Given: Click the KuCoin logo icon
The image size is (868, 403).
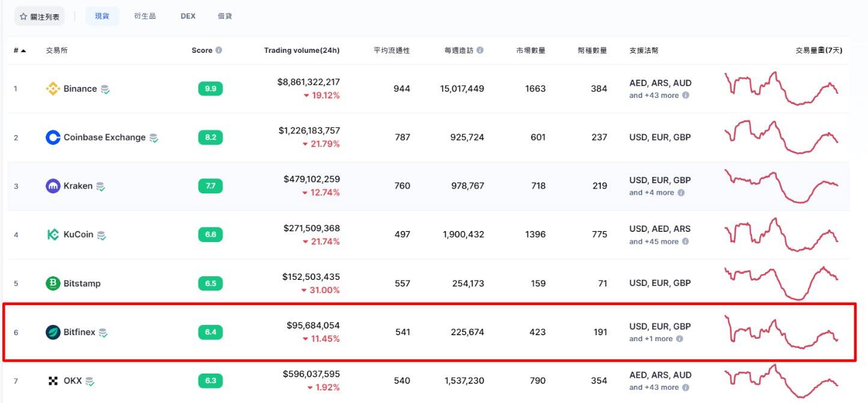Looking at the screenshot, I should [x=53, y=235].
